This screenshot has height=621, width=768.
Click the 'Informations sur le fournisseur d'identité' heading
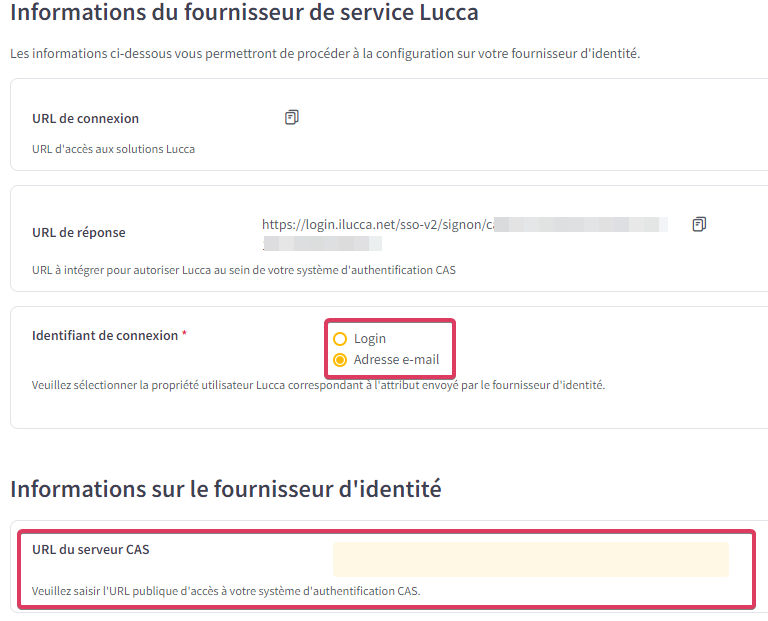coord(226,489)
